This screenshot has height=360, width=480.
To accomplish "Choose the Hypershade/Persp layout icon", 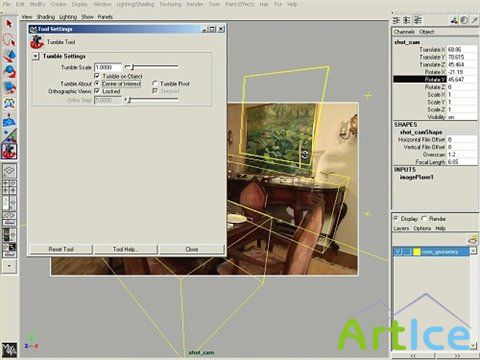I will click(9, 235).
